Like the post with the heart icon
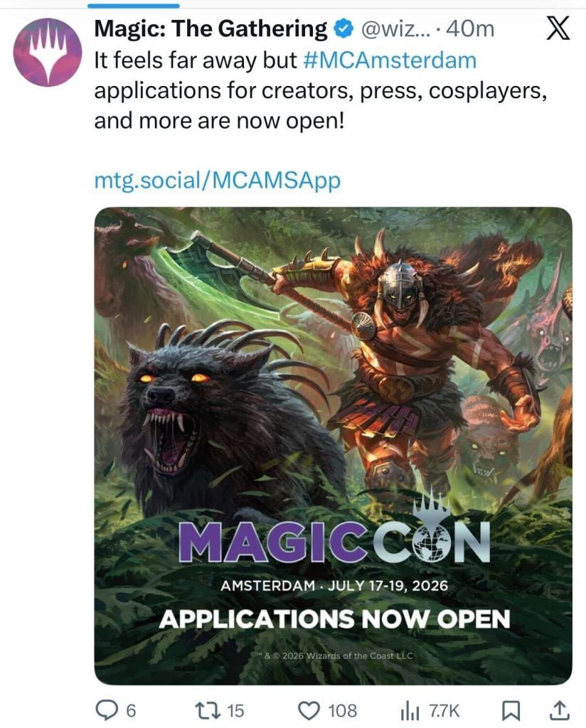586x728 pixels. (309, 710)
